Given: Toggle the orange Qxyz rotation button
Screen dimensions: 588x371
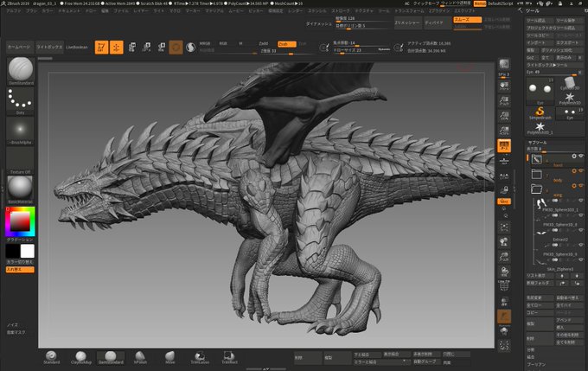Looking at the screenshot, I should [x=504, y=201].
